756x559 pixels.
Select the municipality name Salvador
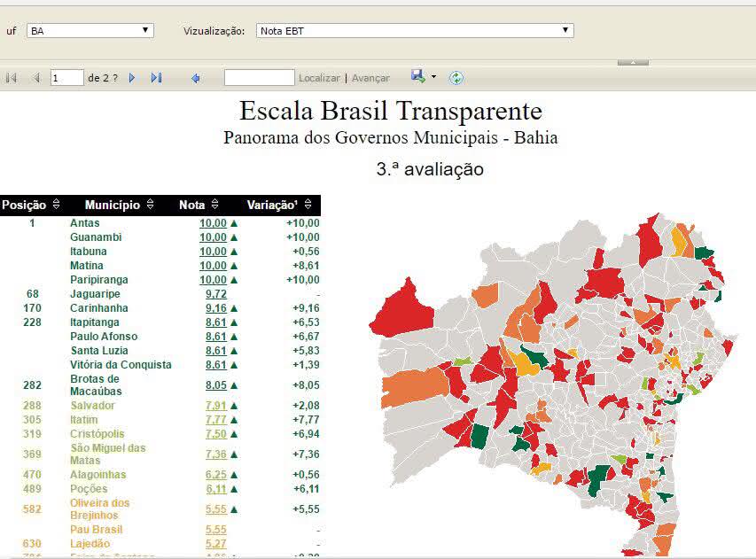pyautogui.click(x=92, y=406)
